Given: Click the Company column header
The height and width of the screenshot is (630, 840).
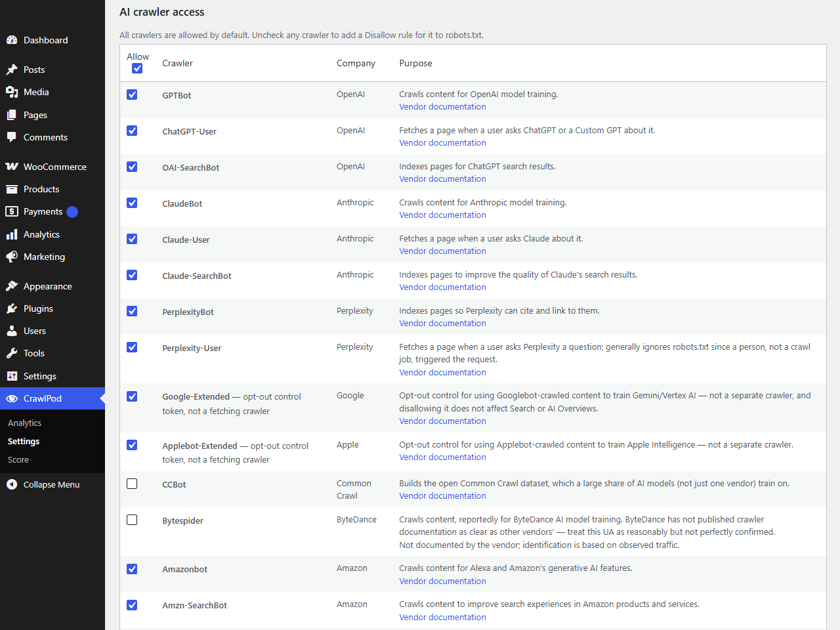Looking at the screenshot, I should coord(356,64).
